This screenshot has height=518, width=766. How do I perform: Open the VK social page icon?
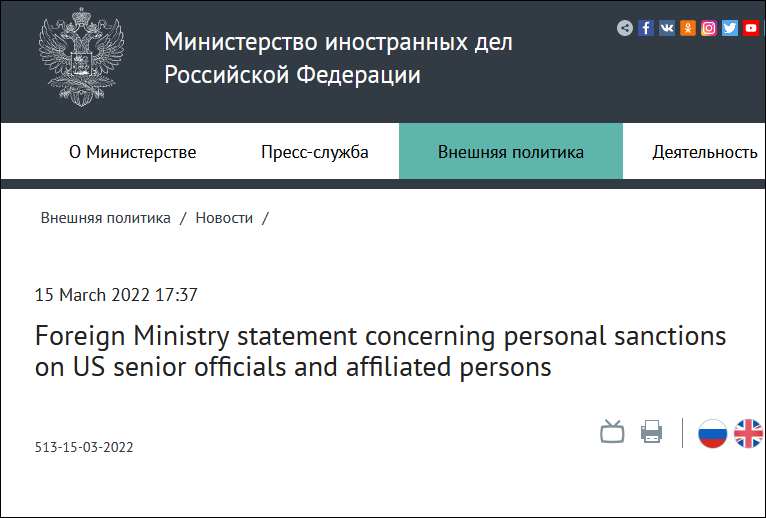point(667,28)
